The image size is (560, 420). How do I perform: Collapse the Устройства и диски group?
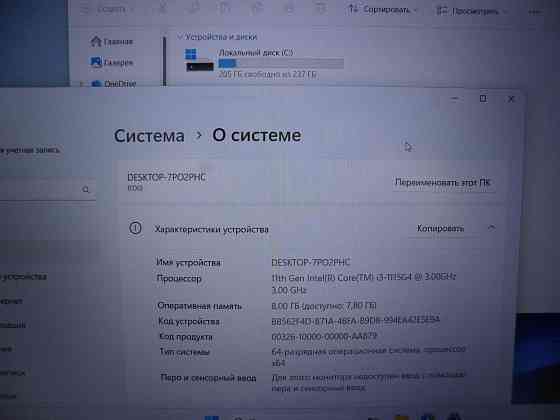click(x=180, y=36)
